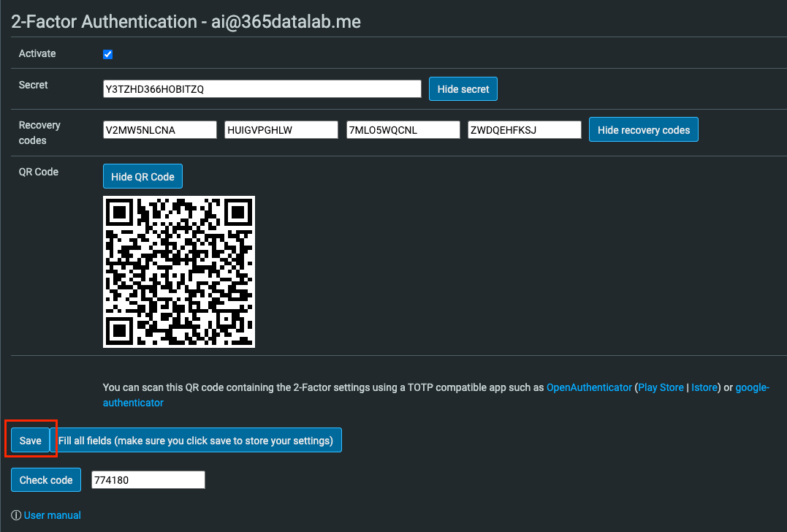
Task: Click the Activate label
Action: [x=37, y=53]
